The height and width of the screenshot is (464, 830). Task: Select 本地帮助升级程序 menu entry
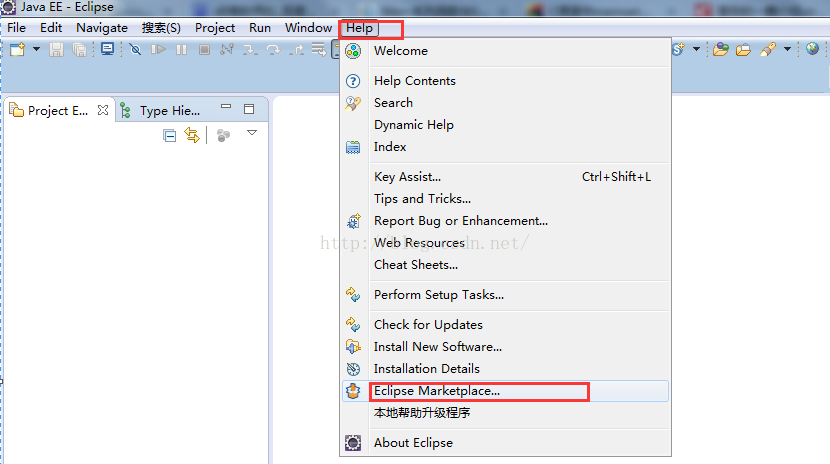pos(505,413)
